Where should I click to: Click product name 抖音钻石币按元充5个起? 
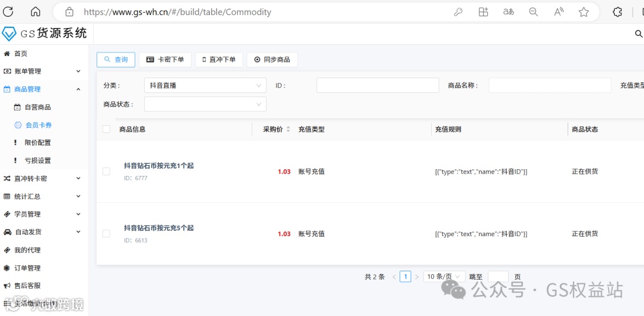coord(159,228)
